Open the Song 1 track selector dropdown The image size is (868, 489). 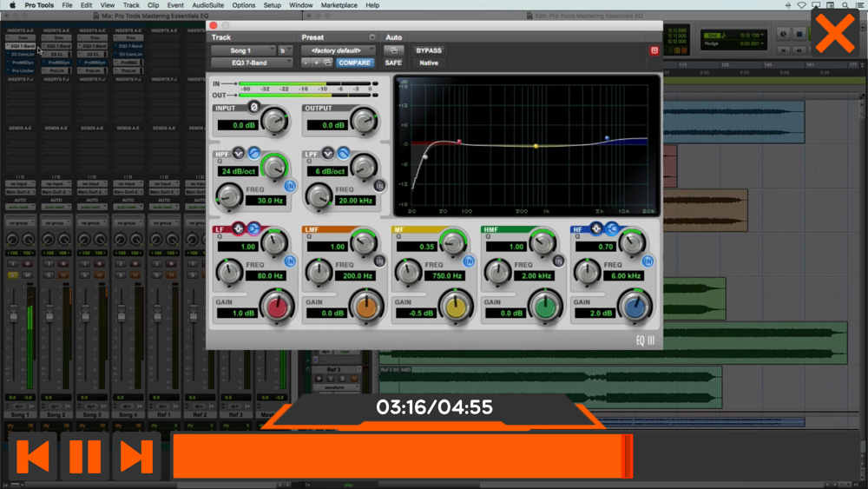(243, 50)
